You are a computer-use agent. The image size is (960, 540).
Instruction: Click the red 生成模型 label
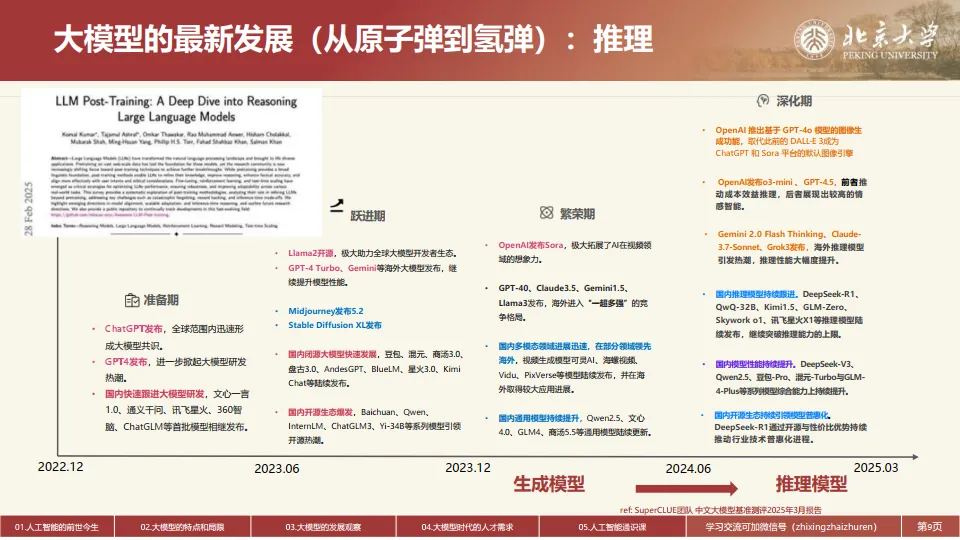coord(549,484)
